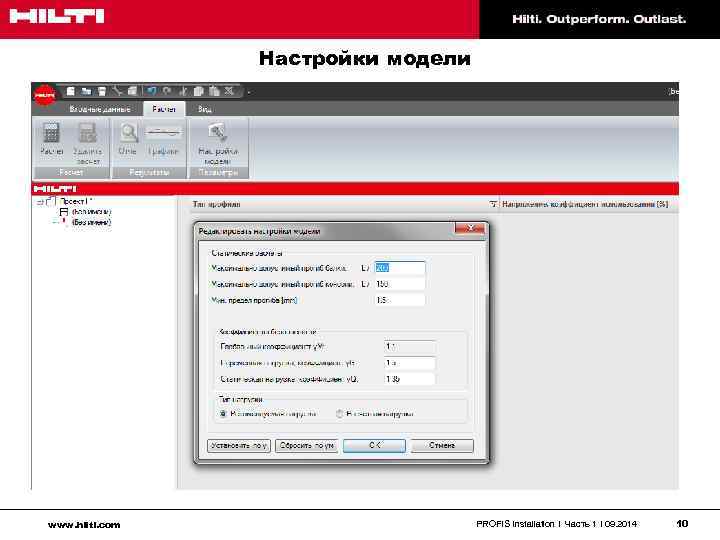This screenshot has width=720, height=540.
Task: Click the Отмена cancel button
Action: pyautogui.click(x=442, y=446)
